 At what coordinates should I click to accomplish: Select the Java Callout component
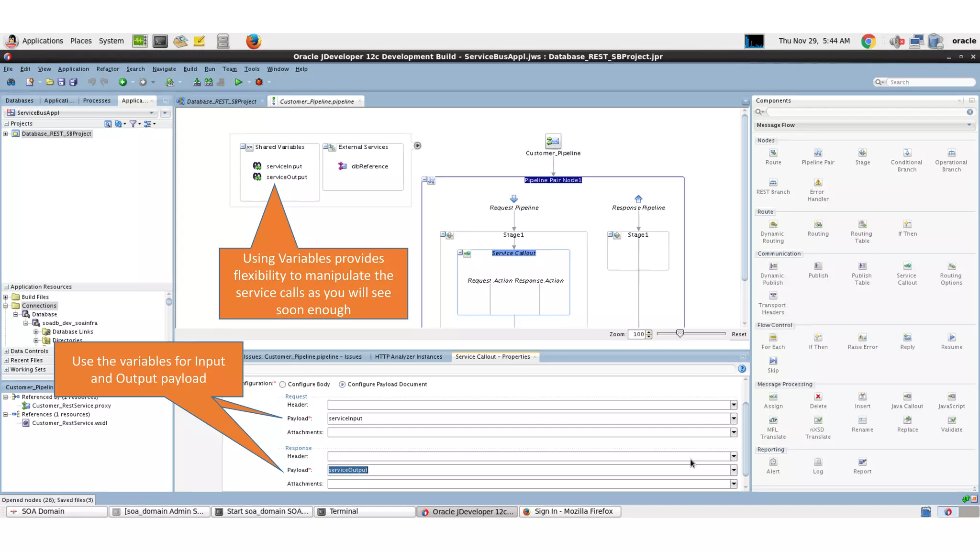point(907,401)
